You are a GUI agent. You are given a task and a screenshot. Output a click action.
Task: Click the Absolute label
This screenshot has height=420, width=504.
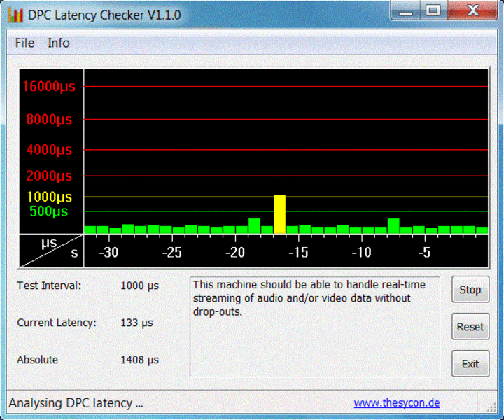(x=37, y=360)
